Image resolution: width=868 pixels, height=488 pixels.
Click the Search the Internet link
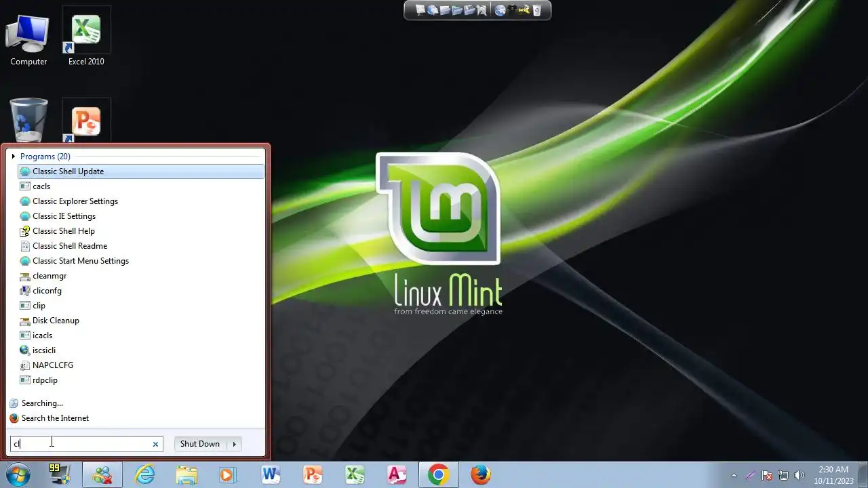55,418
